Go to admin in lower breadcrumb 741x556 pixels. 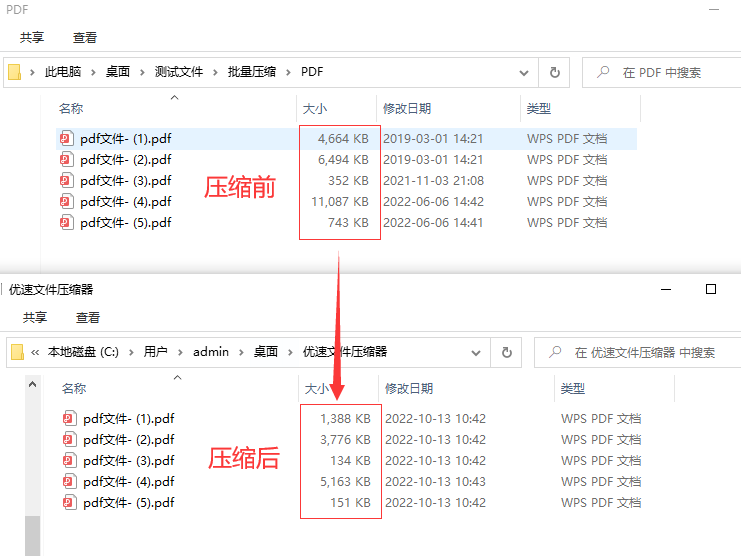click(211, 352)
